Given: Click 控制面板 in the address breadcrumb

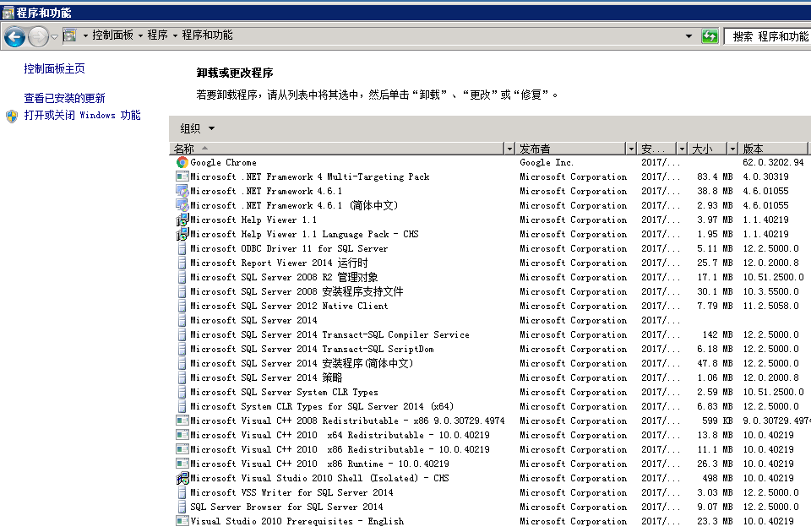Looking at the screenshot, I should tap(113, 35).
